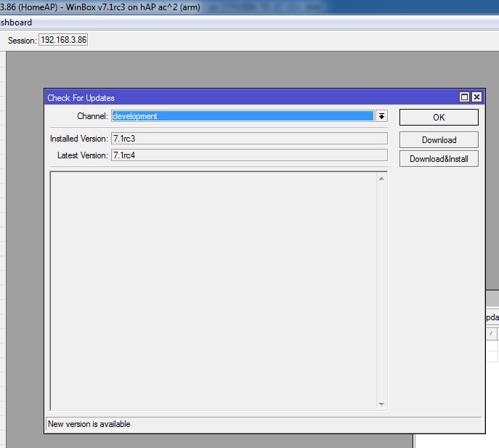
Task: Click the changelog scrollbar up arrow
Action: pos(381,179)
